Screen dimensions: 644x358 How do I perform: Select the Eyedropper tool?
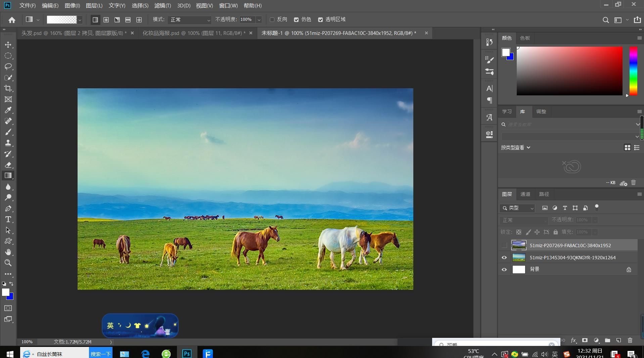point(8,110)
